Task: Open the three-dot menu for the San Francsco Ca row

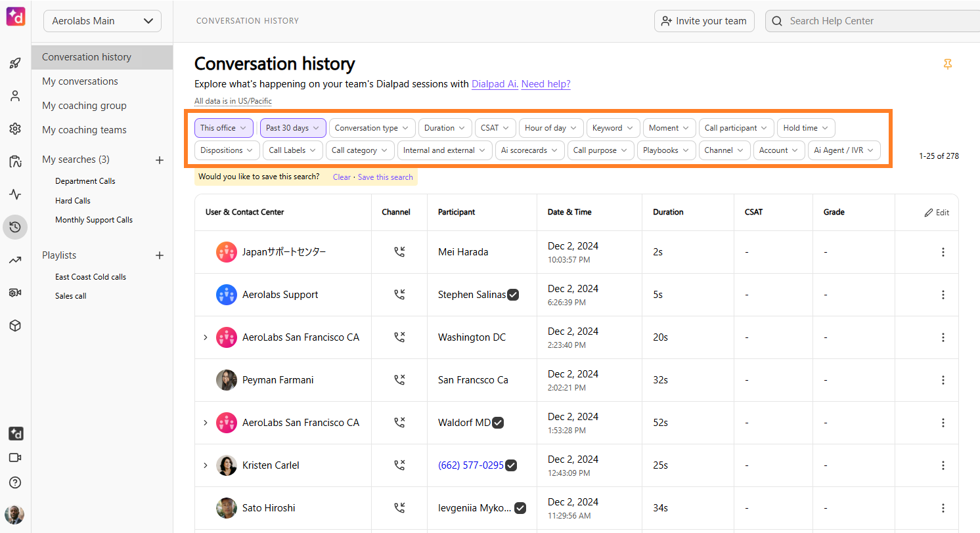Action: [943, 380]
